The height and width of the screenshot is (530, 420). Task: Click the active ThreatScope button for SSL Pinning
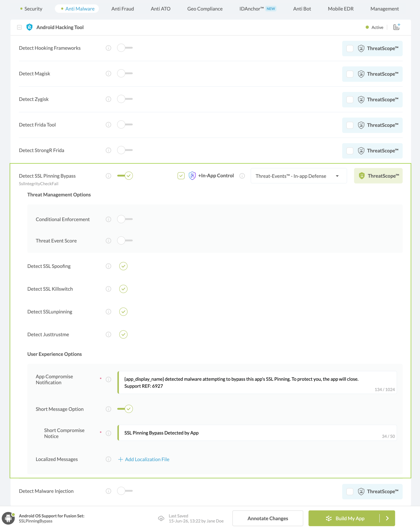[378, 176]
